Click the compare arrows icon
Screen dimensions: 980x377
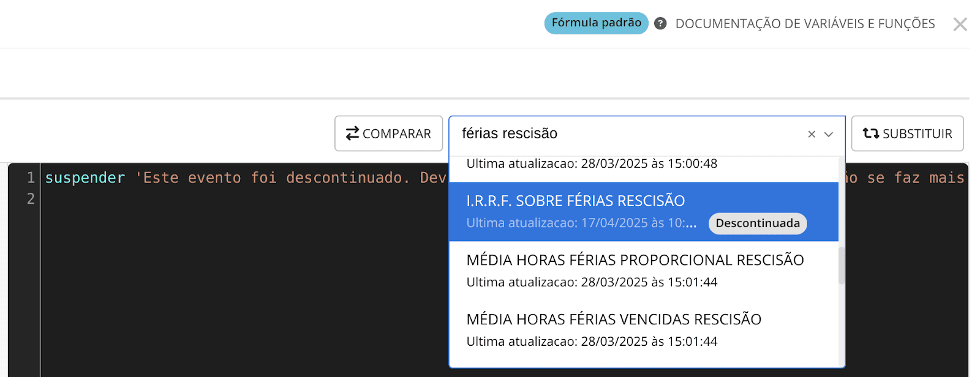pos(352,133)
